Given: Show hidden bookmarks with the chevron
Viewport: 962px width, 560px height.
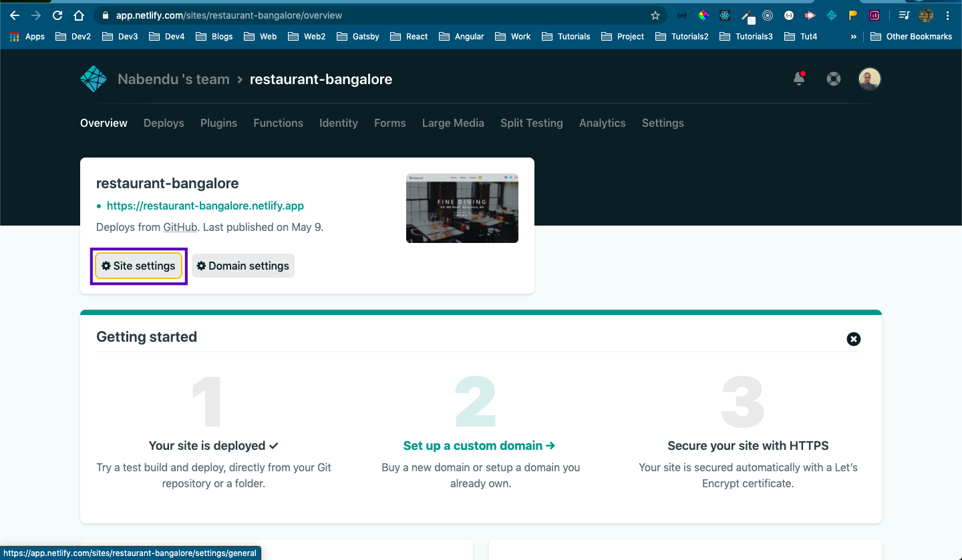Looking at the screenshot, I should (853, 37).
